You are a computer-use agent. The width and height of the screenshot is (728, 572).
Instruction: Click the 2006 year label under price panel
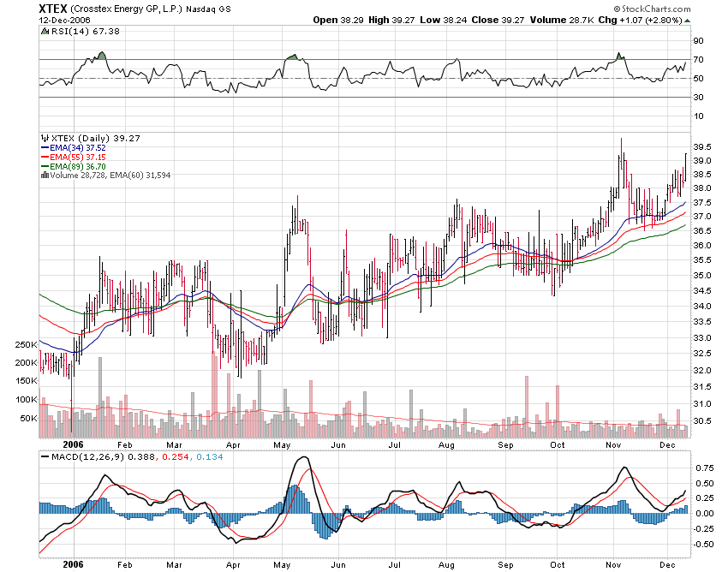tap(74, 444)
